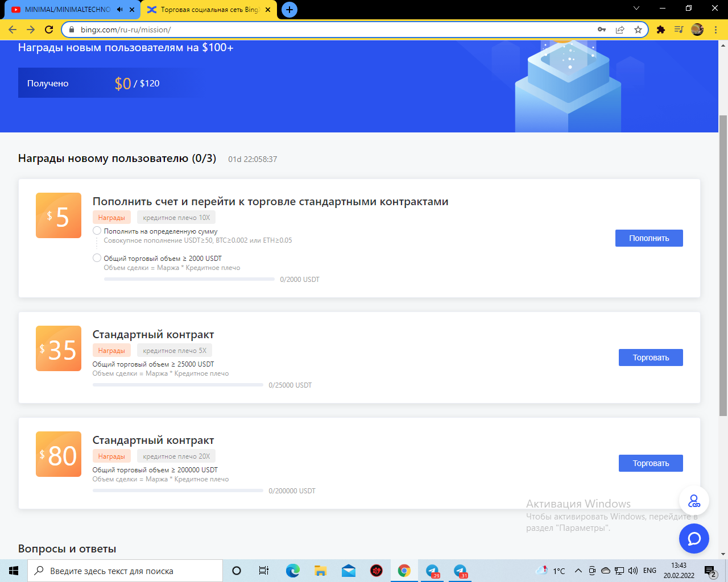
Task: Click the Пополнить button
Action: (649, 238)
